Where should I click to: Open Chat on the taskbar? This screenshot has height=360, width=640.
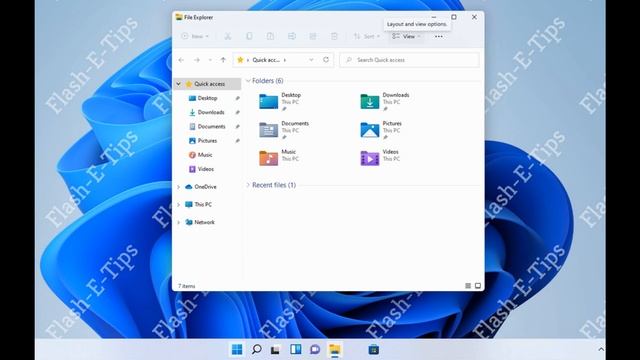(315, 349)
